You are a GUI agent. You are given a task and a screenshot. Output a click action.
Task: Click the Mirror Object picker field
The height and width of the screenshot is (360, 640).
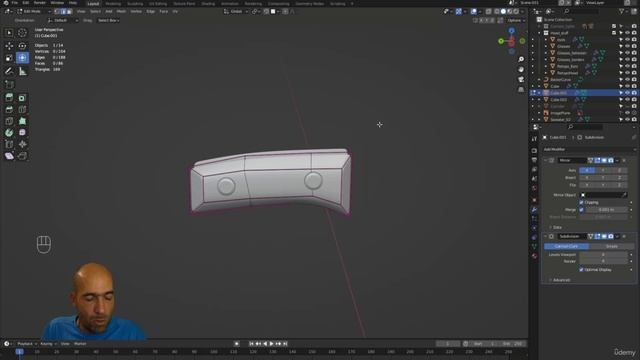pos(603,195)
